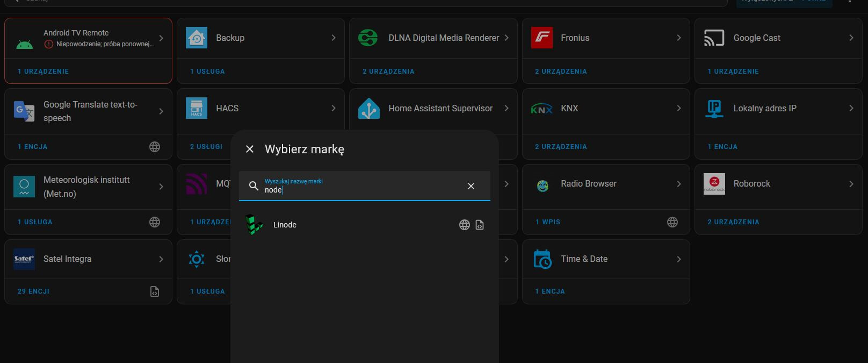Open Android TV Remote via chevron
This screenshot has height=363, width=868.
click(x=161, y=38)
